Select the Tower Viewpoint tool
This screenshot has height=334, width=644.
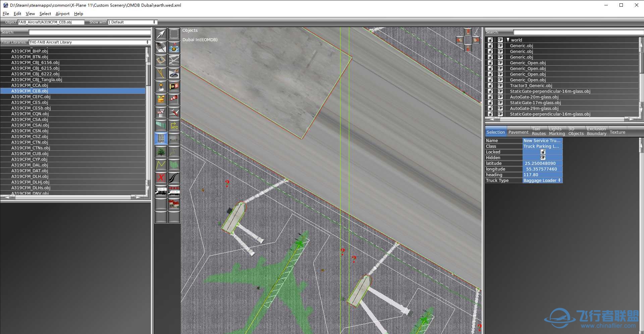[161, 112]
